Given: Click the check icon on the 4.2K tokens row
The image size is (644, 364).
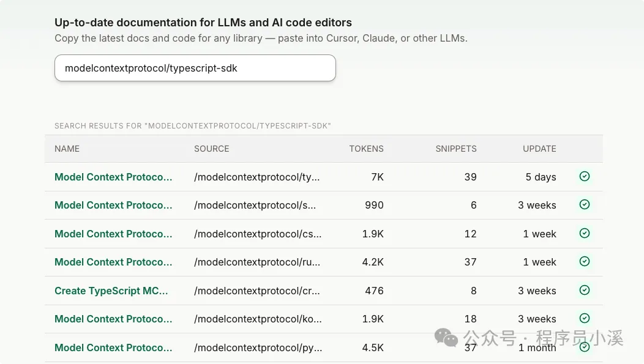Looking at the screenshot, I should pyautogui.click(x=585, y=262).
